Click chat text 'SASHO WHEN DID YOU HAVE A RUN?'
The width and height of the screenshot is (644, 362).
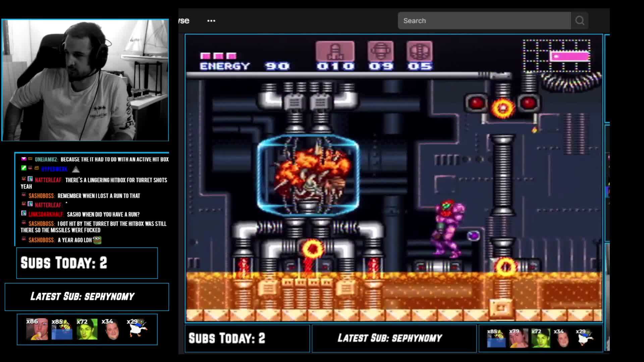103,214
